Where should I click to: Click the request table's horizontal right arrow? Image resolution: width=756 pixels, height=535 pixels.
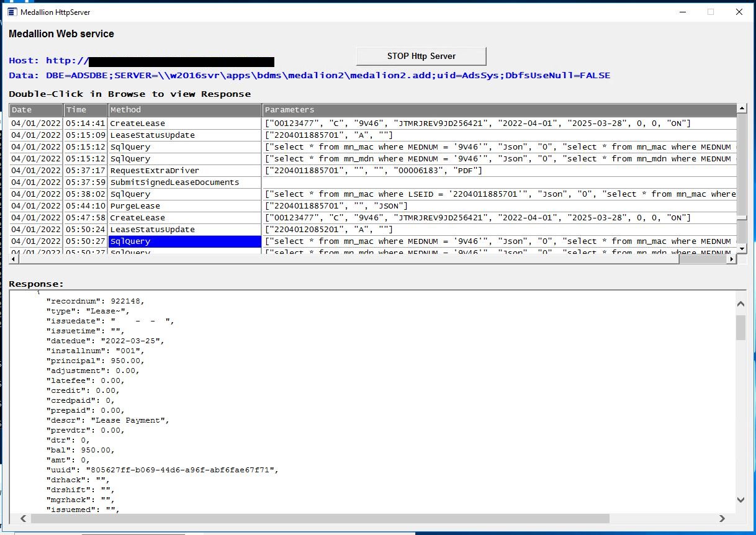coord(732,259)
